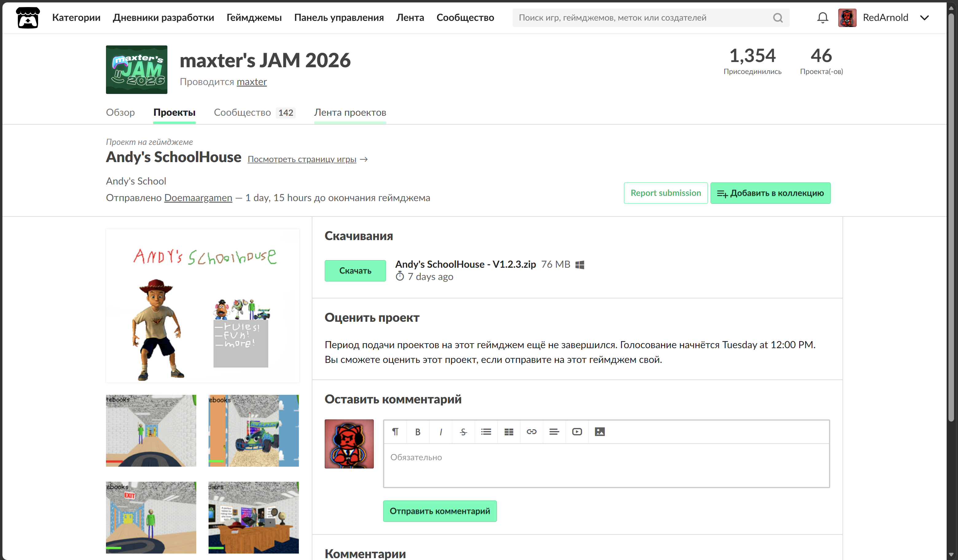The height and width of the screenshot is (560, 958).
Task: Open text alignment options in editor
Action: pyautogui.click(x=554, y=432)
